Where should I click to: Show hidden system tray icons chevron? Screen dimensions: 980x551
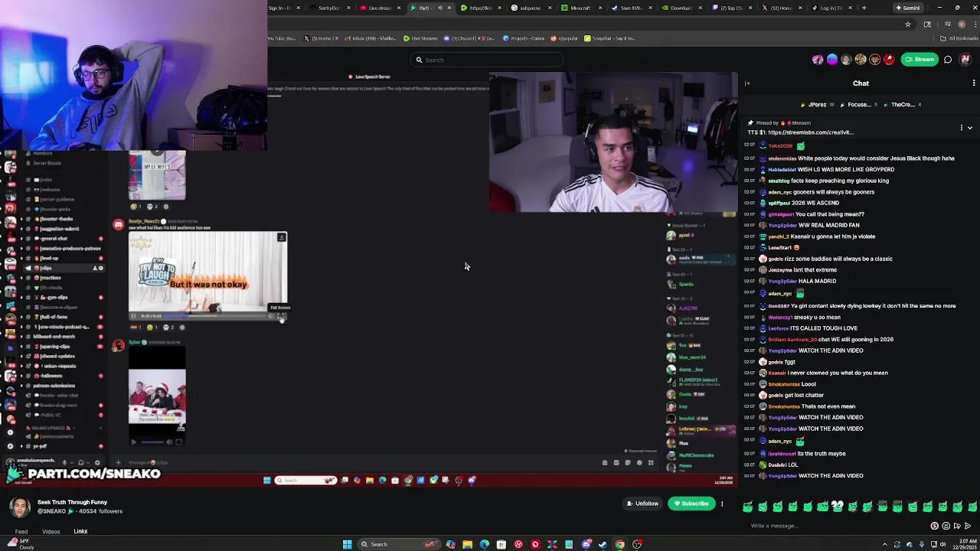[884, 545]
